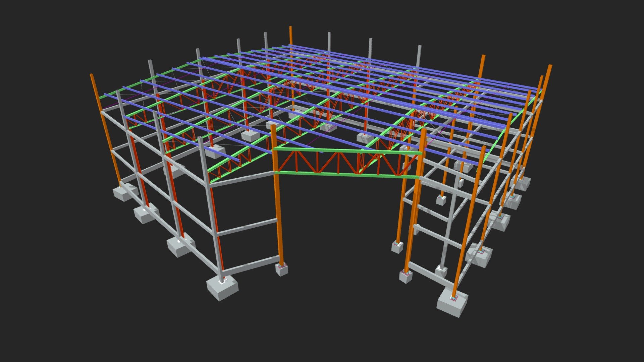644x362 pixels.
Task: Click the small footing under the left entrance orange column
Action: pyautogui.click(x=282, y=269)
